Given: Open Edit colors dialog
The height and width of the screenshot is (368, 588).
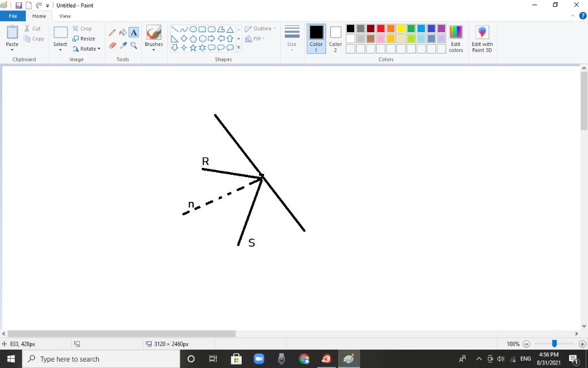Looking at the screenshot, I should 456,39.
